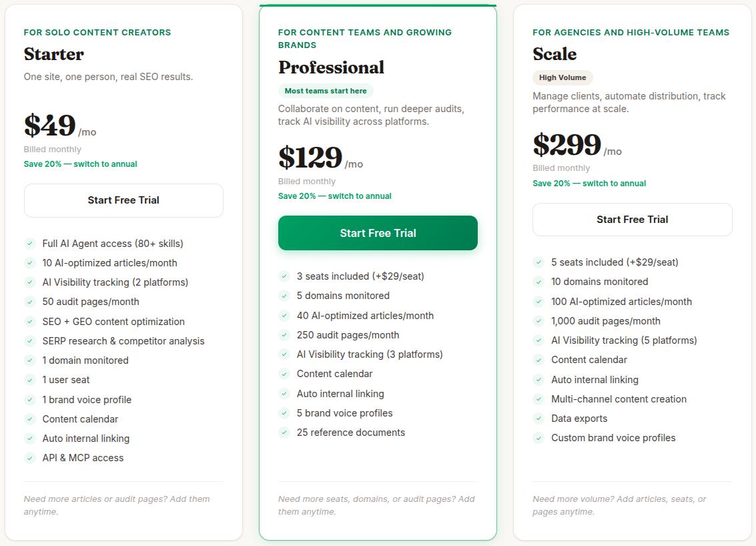Viewport: 756px width, 546px height.
Task: Click the 'Most teams start here' badge
Action: click(x=326, y=91)
